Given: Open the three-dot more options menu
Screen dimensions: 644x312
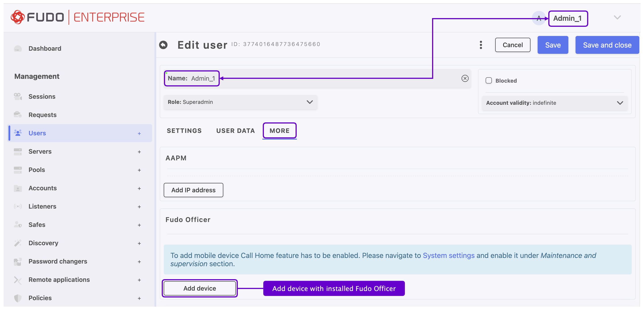Looking at the screenshot, I should click(x=481, y=45).
